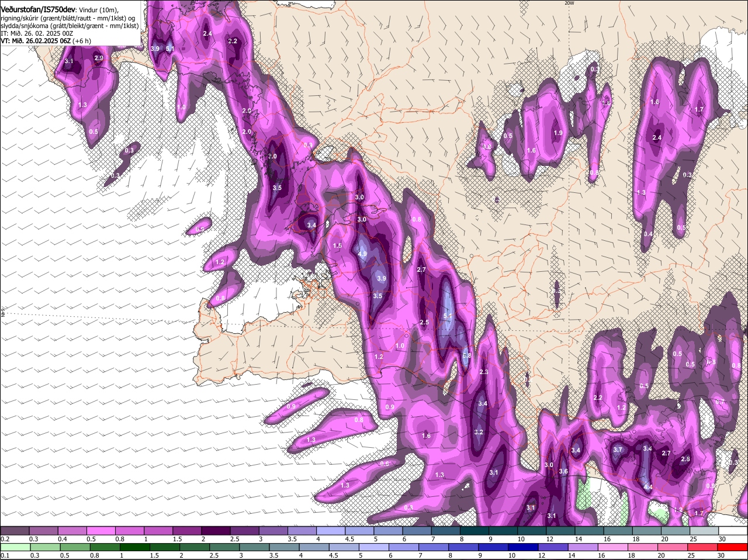This screenshot has width=748, height=560.
Task: Click the '12' label under the purple legend
Action: click(x=549, y=538)
